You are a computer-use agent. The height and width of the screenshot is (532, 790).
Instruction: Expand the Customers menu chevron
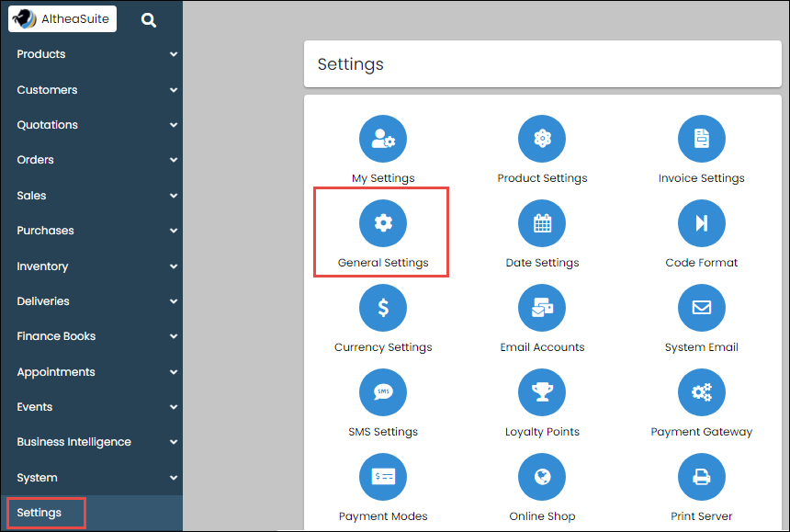click(174, 90)
